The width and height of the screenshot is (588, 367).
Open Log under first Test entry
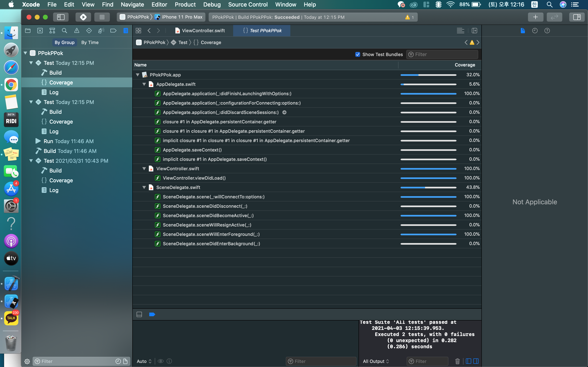pyautogui.click(x=54, y=92)
